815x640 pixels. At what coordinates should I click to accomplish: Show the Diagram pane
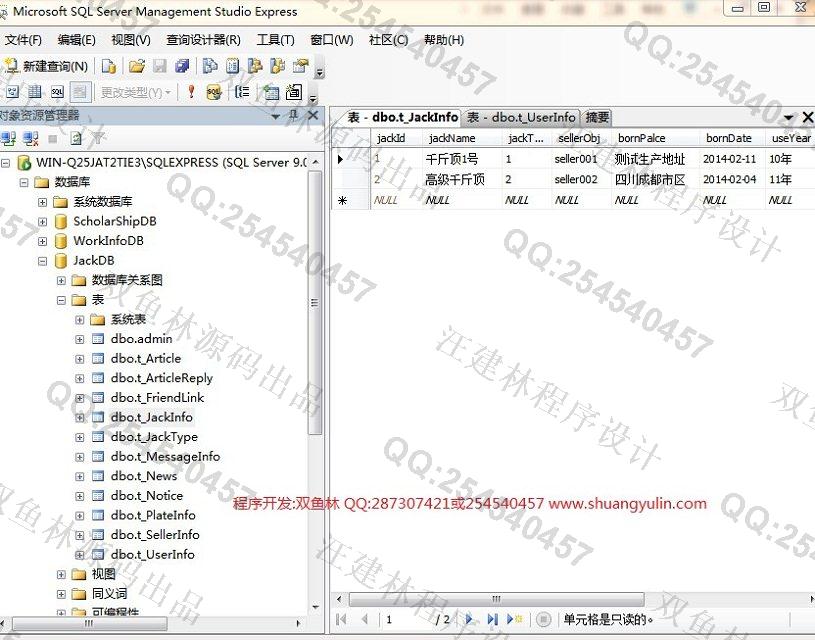pyautogui.click(x=12, y=93)
